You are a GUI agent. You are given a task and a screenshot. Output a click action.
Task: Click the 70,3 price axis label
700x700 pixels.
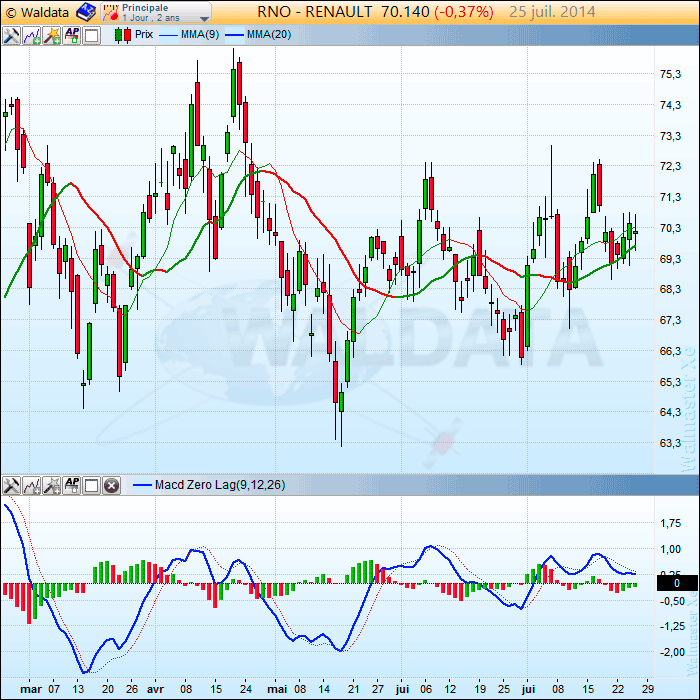(x=671, y=228)
